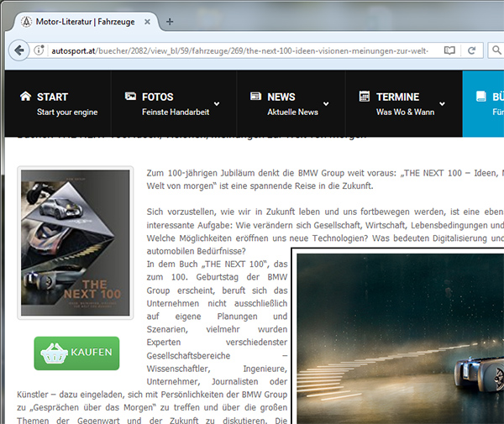Click the FOTOS picture icon
This screenshot has width=504, height=424.
coord(130,96)
